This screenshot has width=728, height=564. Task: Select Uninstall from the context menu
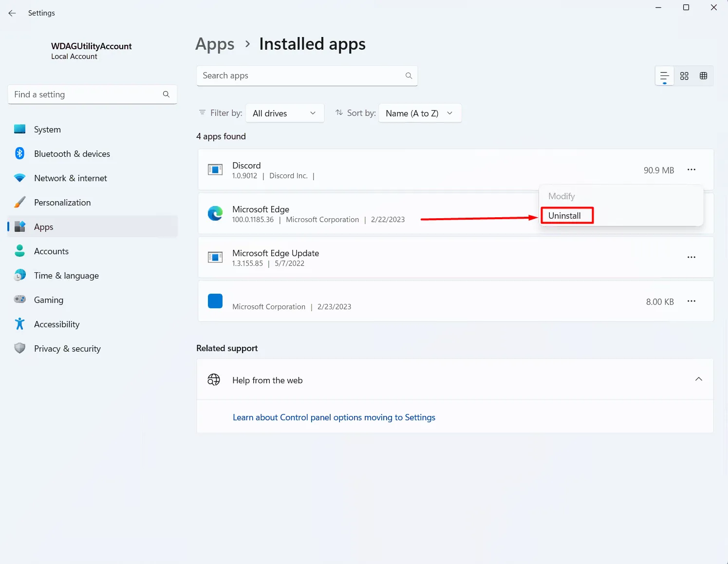[x=565, y=216]
